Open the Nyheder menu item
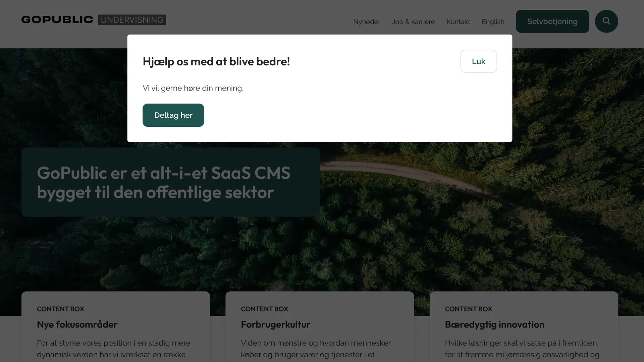 tap(367, 22)
